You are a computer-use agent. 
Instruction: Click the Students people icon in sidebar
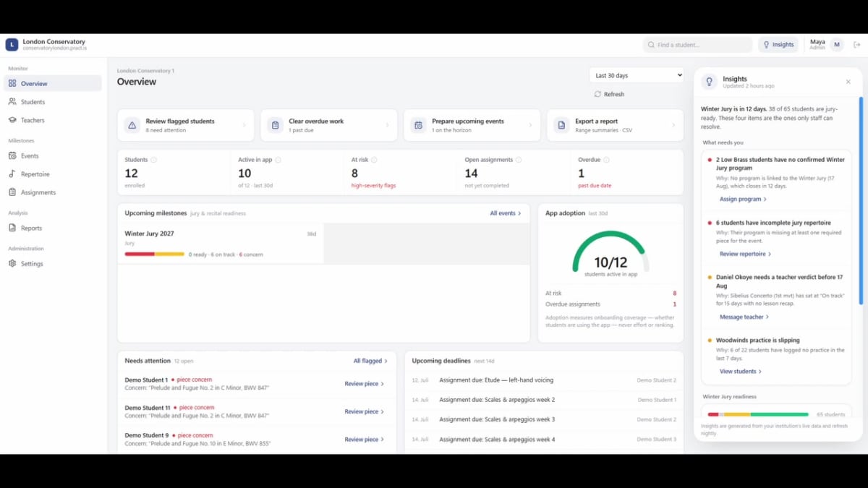12,102
